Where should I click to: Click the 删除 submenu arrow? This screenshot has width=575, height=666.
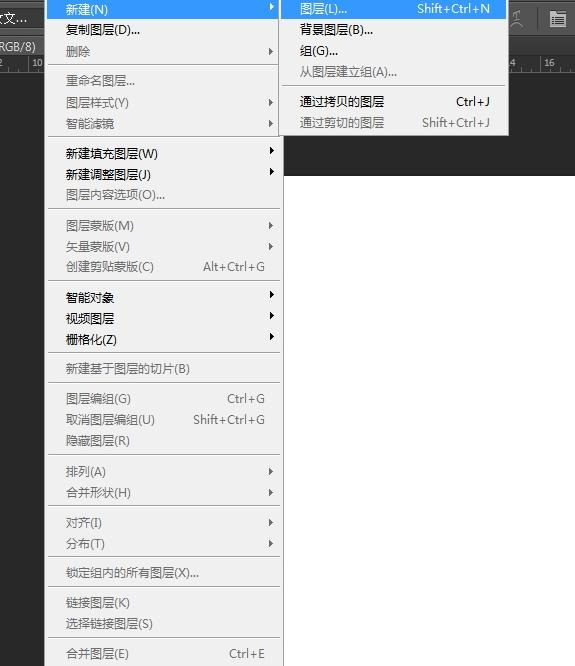pos(271,51)
